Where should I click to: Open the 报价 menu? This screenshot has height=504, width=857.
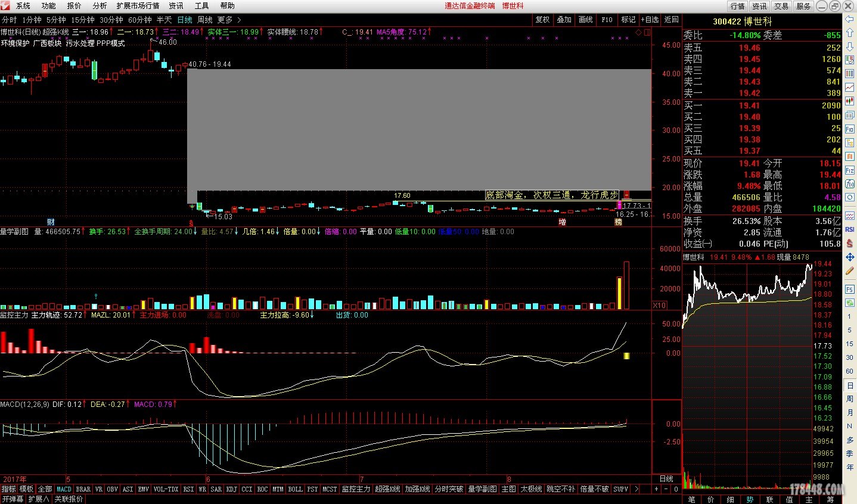click(74, 6)
